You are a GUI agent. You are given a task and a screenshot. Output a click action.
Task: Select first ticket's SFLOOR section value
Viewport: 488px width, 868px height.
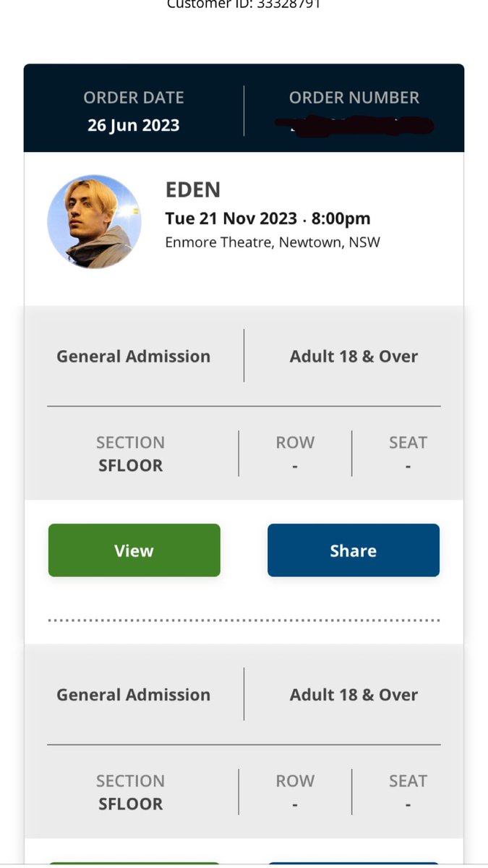point(131,465)
